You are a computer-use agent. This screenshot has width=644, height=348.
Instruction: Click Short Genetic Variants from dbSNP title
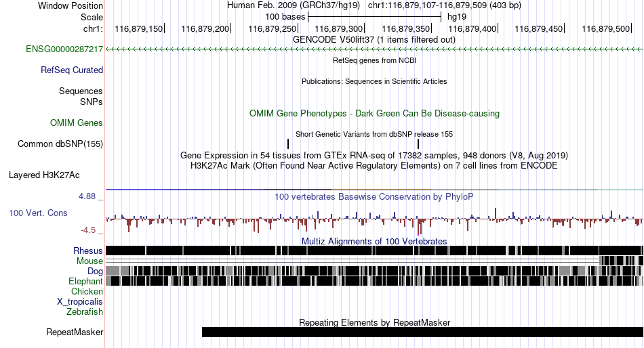coord(374,134)
